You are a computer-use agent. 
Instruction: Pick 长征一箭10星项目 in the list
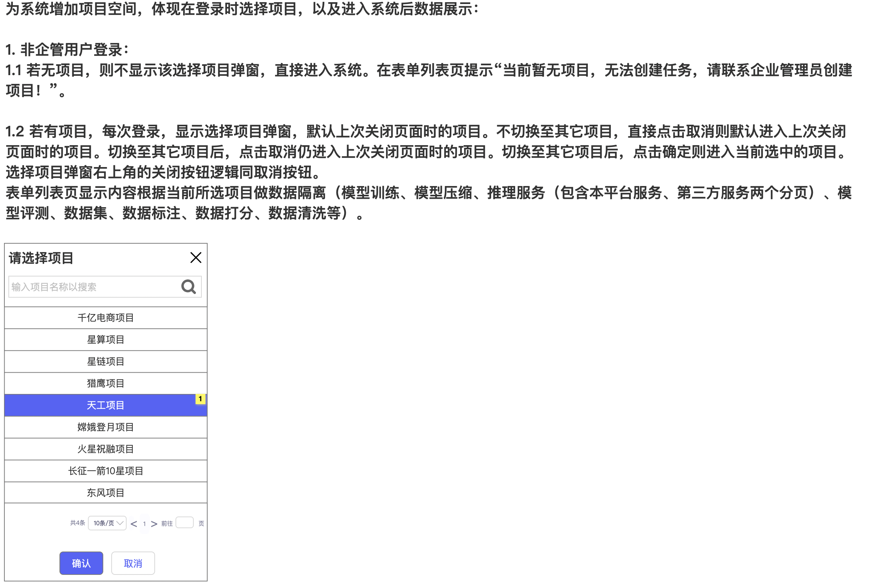click(x=106, y=471)
